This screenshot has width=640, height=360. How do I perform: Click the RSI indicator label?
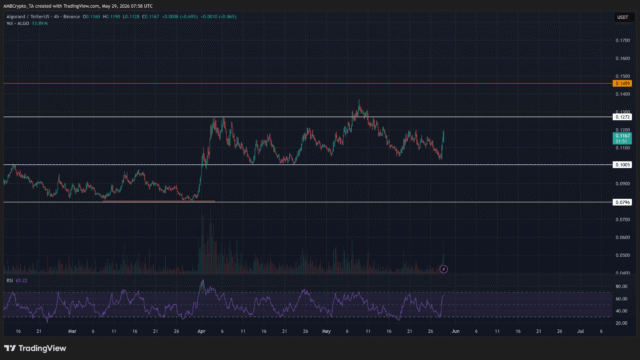pyautogui.click(x=9, y=280)
